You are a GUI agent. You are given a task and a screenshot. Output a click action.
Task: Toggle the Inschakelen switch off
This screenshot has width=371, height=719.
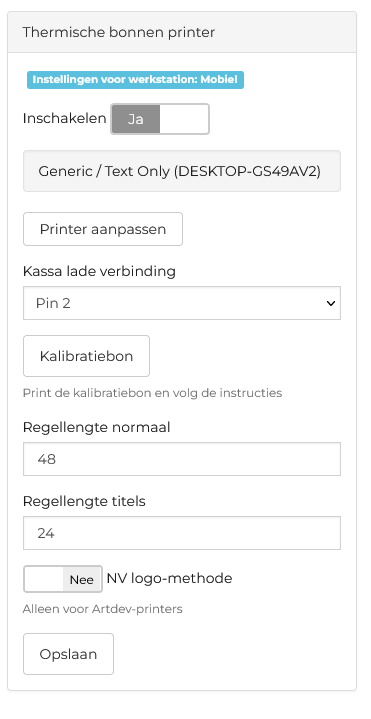coord(160,119)
